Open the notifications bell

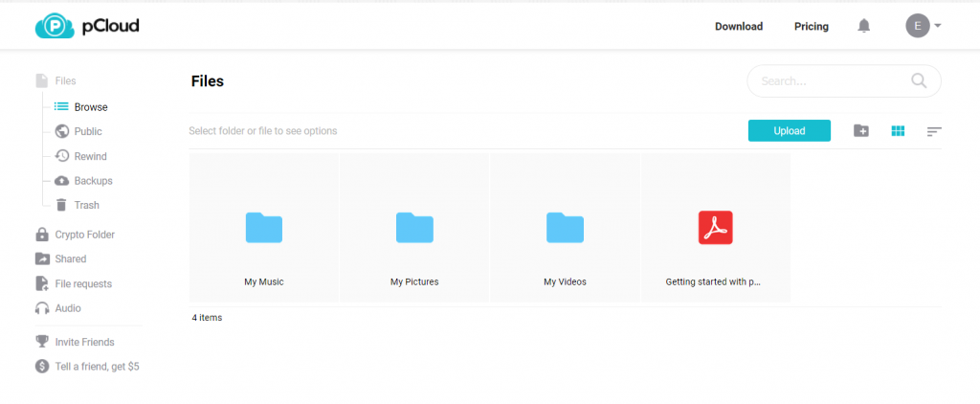point(864,26)
